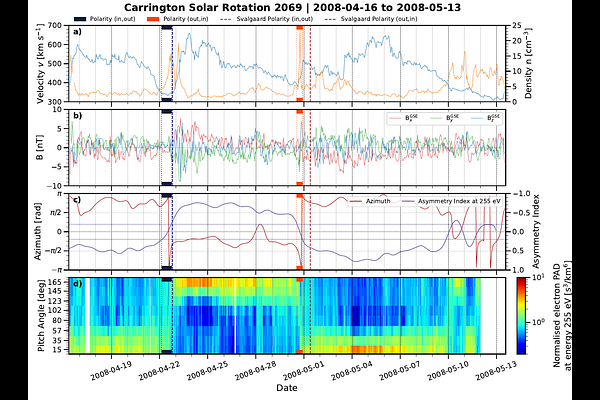Screen dimensions: 600x400
Task: Click the "Density n [cm⁻³]" axis label
Action: point(528,63)
